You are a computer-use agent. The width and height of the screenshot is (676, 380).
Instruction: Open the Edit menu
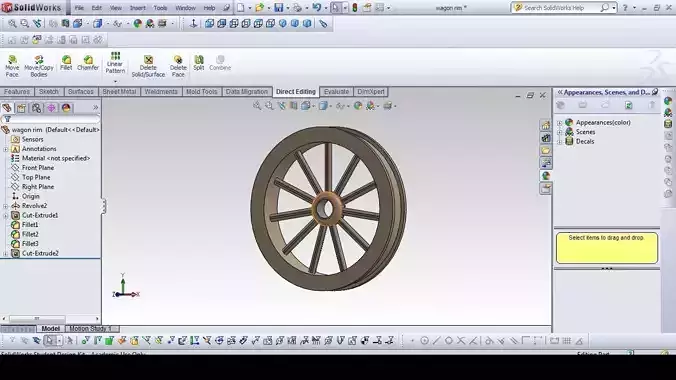[x=97, y=8]
